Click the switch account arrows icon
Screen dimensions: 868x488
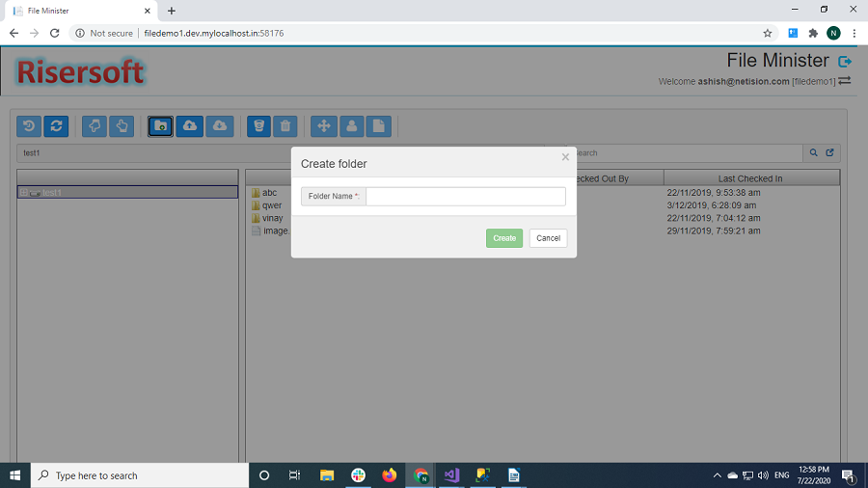click(x=845, y=81)
